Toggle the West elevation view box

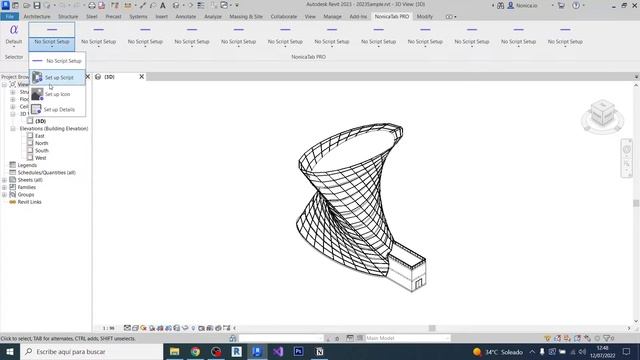click(30, 158)
